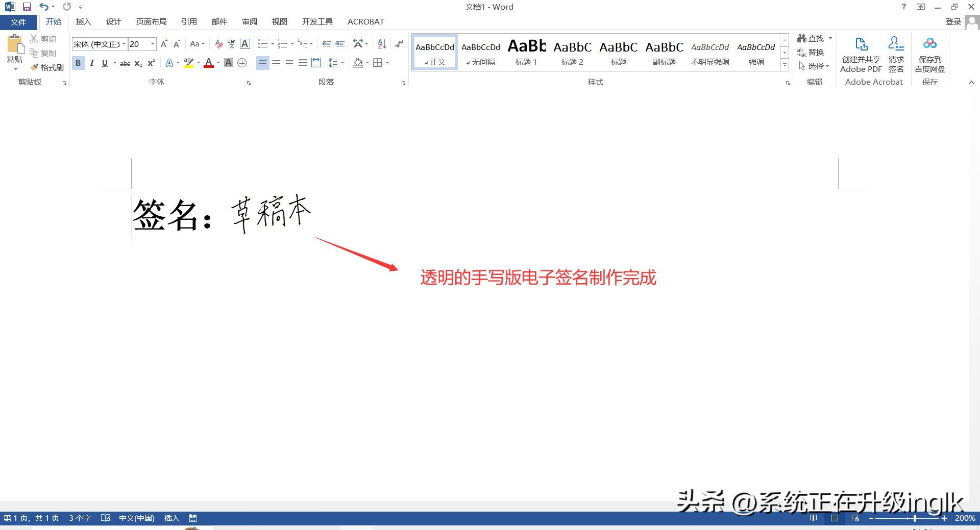The image size is (980, 530).
Task: Click the language 中文(中国) status item
Action: 136,518
